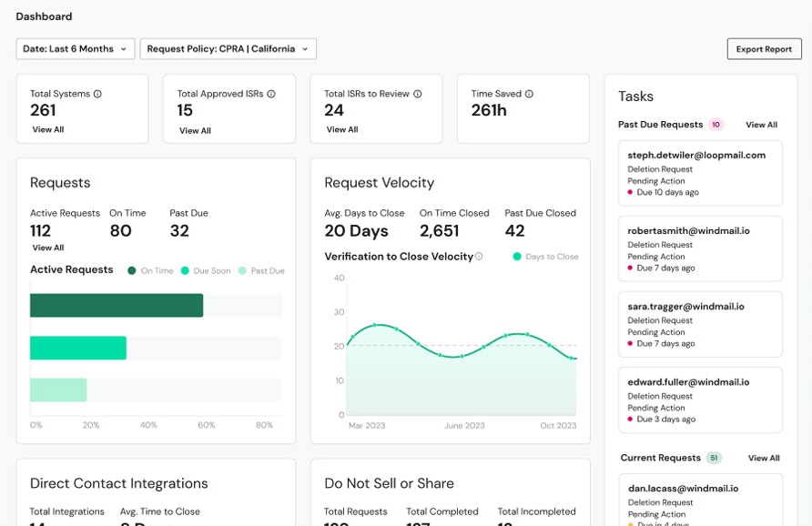
Task: Click the Oct 2023 axis label
Action: (558, 426)
